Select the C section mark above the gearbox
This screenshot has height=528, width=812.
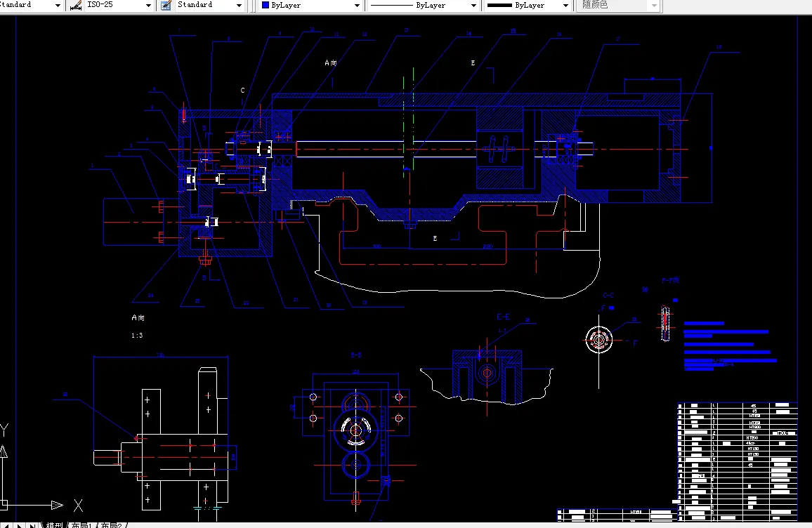242,90
